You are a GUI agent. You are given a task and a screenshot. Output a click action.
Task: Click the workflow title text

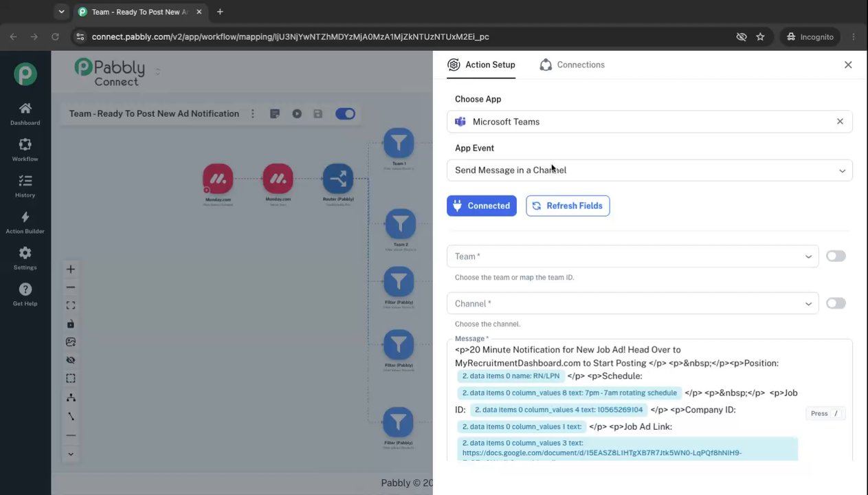tap(154, 113)
